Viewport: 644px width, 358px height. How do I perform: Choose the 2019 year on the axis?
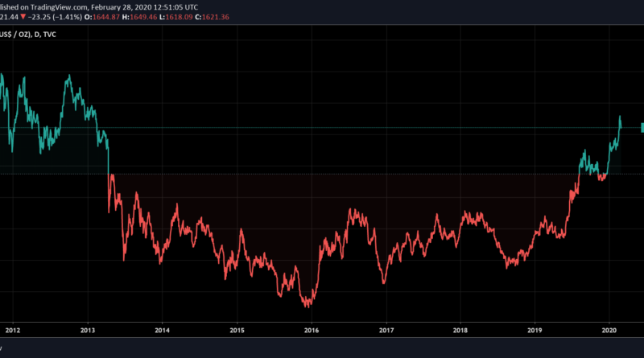click(535, 329)
